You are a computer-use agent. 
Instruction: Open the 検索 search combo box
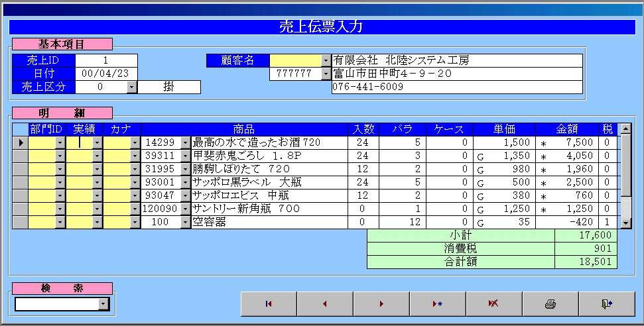103,304
